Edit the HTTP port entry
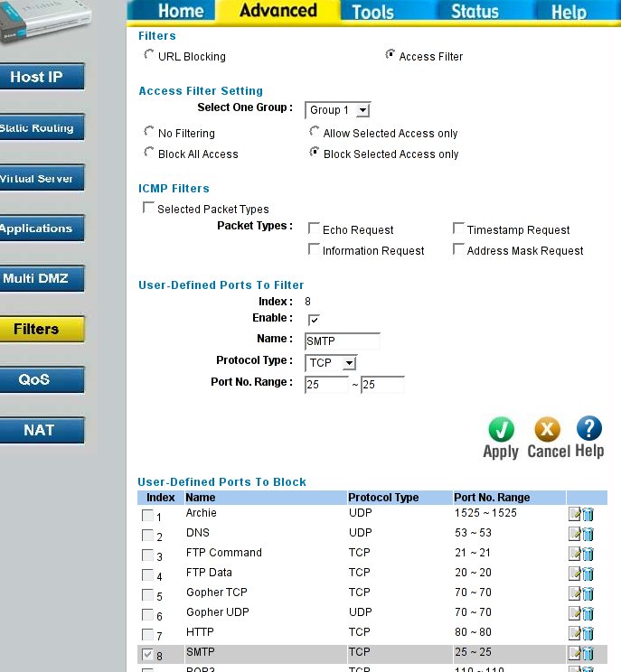The image size is (621, 672). point(574,633)
